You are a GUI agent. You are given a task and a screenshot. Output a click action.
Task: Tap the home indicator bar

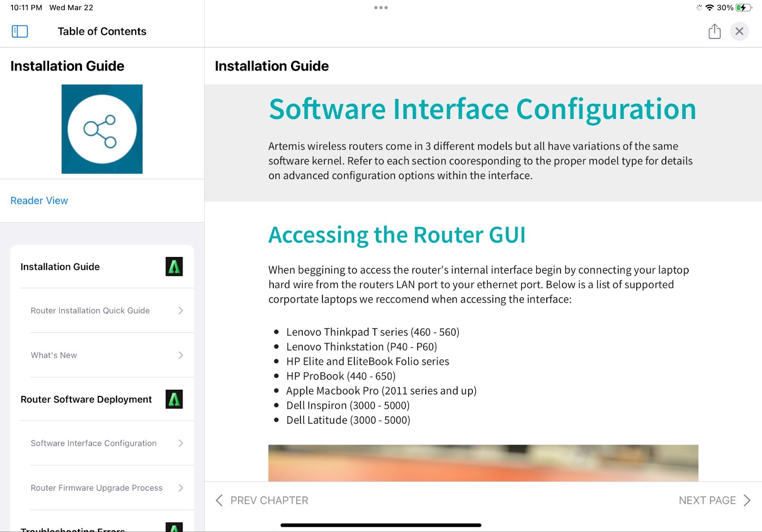pyautogui.click(x=381, y=525)
